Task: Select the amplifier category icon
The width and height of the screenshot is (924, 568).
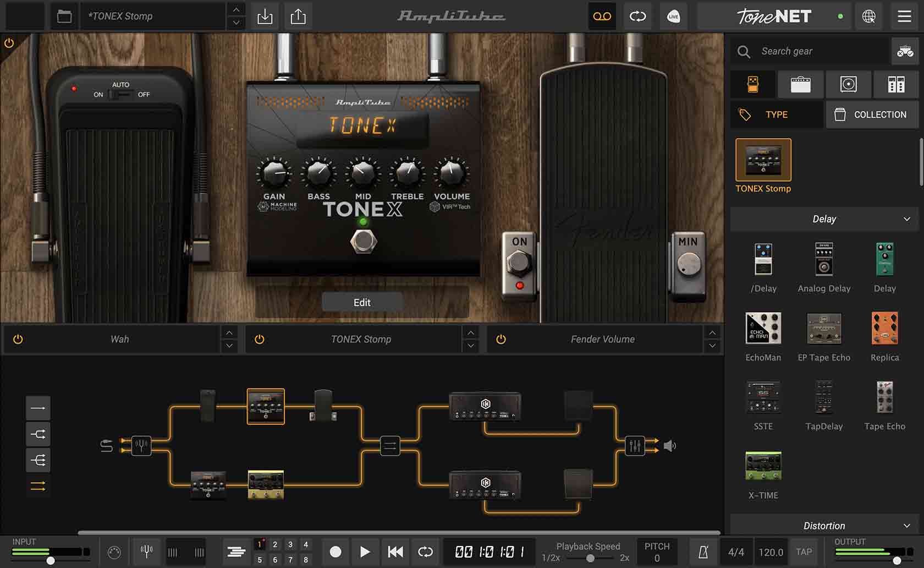Action: (800, 84)
